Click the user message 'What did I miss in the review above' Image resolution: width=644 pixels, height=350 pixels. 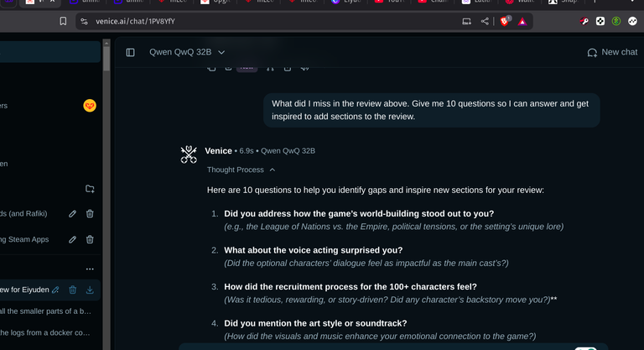(431, 110)
